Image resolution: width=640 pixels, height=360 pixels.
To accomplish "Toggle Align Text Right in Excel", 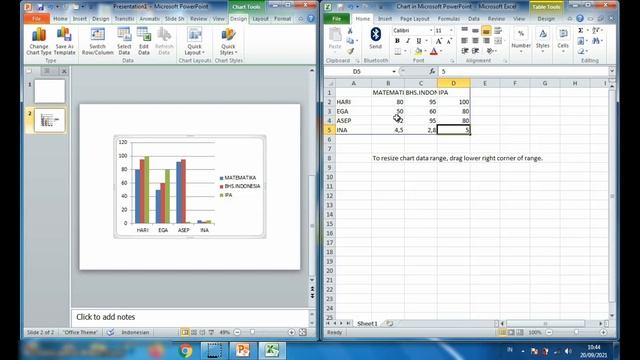I will tap(486, 41).
